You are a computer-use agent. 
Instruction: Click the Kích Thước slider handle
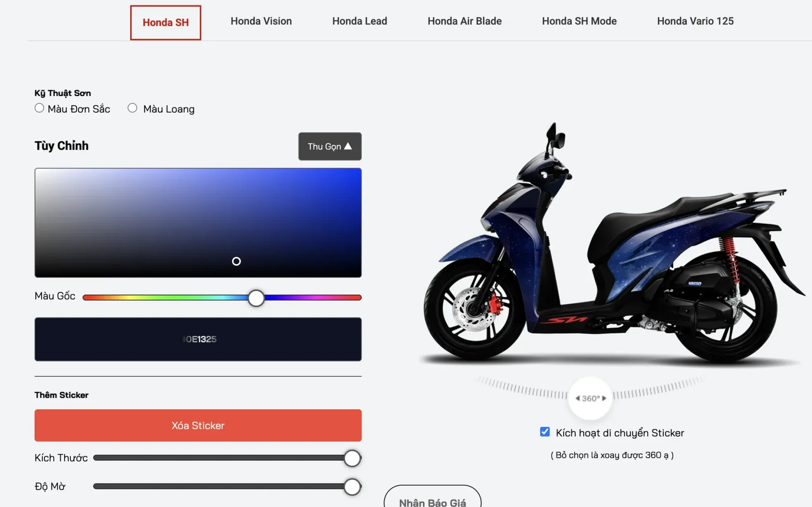[352, 458]
